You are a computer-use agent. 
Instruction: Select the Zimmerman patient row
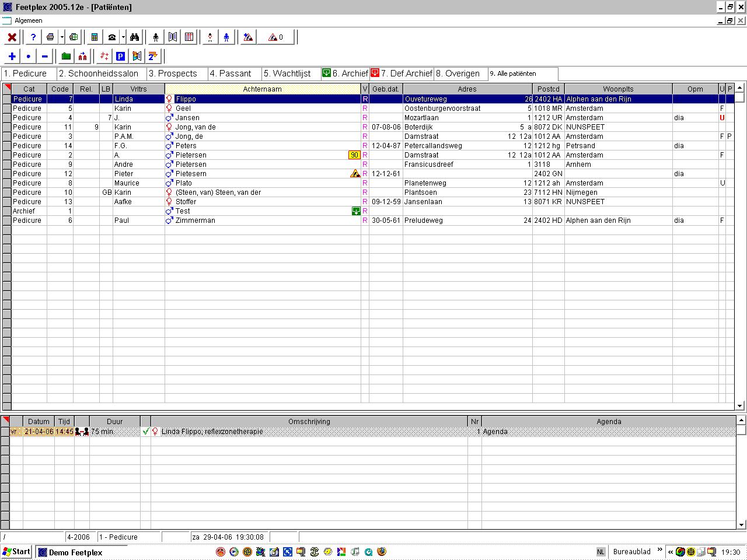[x=196, y=220]
